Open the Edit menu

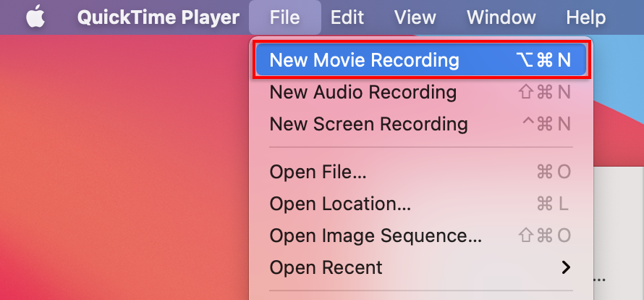point(347,17)
